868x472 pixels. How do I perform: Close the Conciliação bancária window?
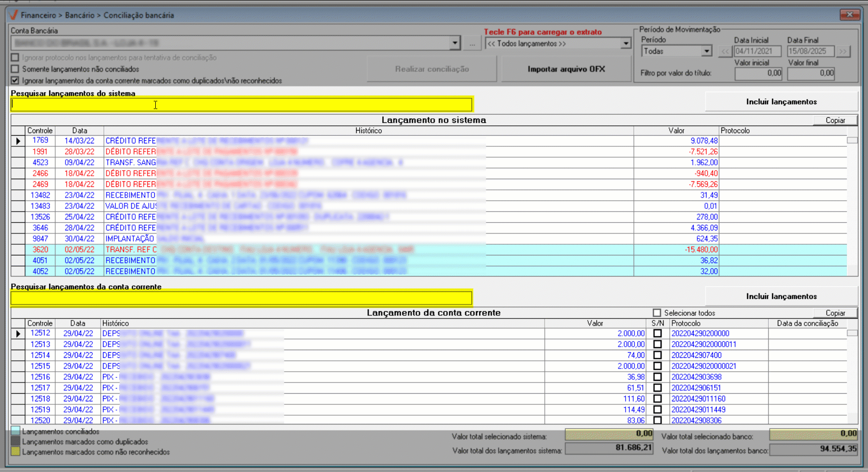(850, 15)
